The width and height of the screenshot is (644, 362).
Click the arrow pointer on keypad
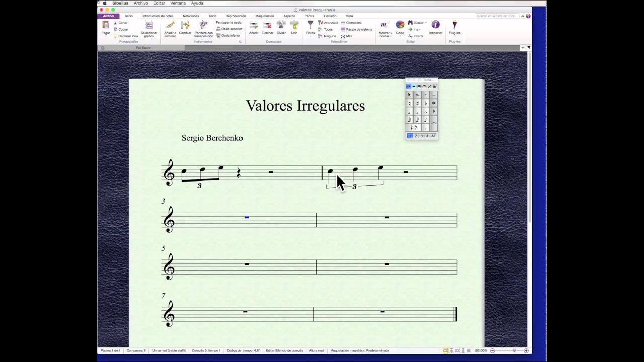(409, 95)
